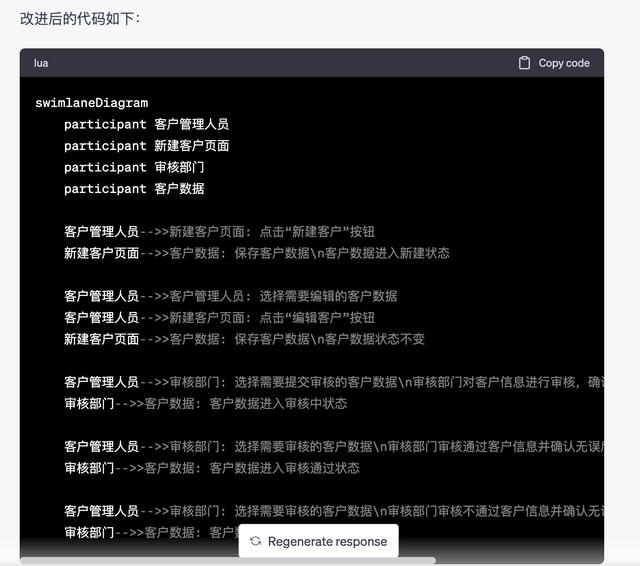Select the participant 审核部门 line
640x566 pixels.
pyautogui.click(x=134, y=167)
